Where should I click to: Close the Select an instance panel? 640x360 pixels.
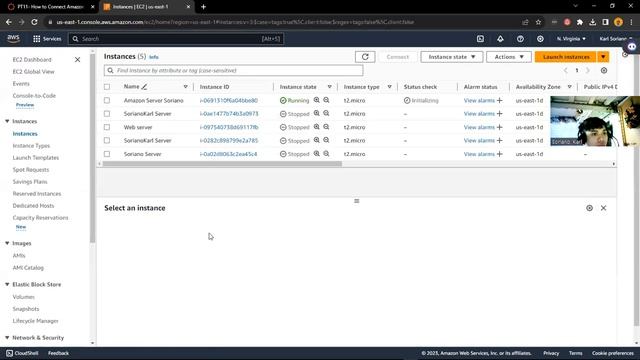pos(604,208)
